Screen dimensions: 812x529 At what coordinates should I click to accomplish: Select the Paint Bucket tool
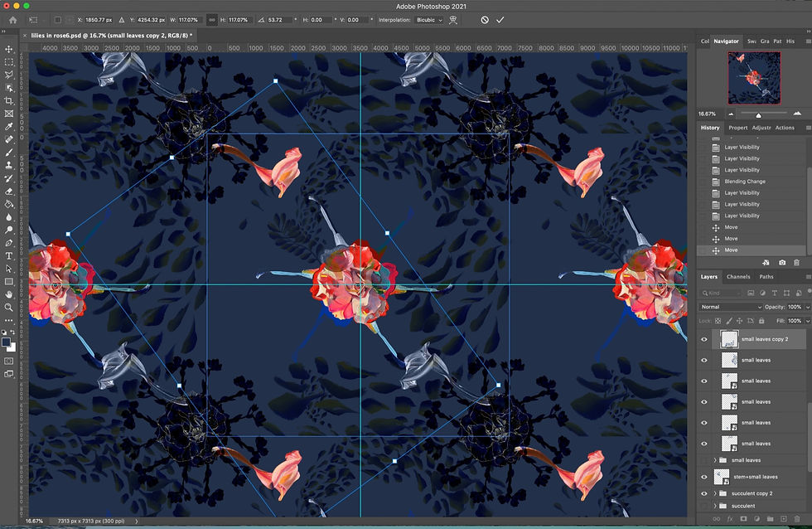[9, 205]
